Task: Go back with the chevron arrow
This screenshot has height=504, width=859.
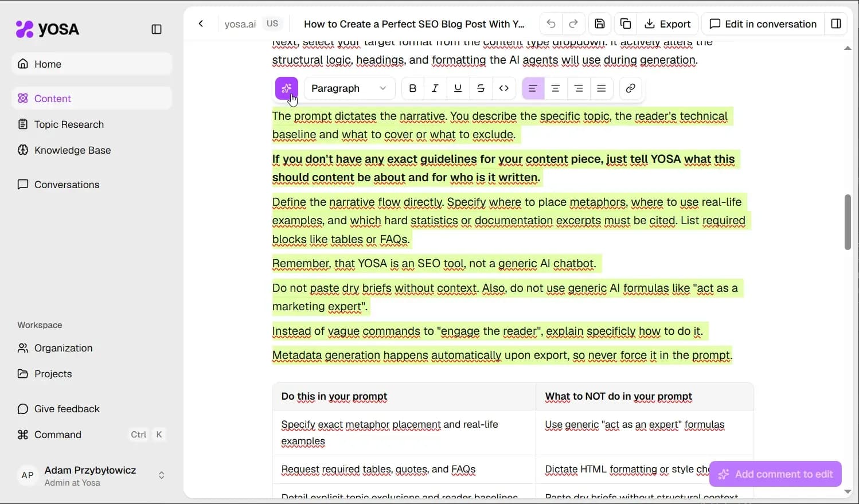Action: tap(201, 24)
